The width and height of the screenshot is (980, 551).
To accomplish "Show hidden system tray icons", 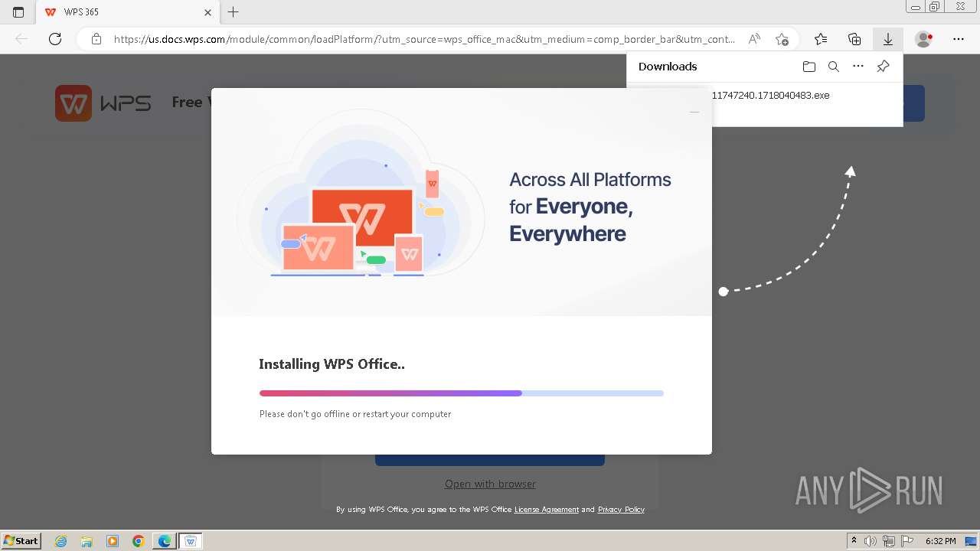I will tap(854, 541).
